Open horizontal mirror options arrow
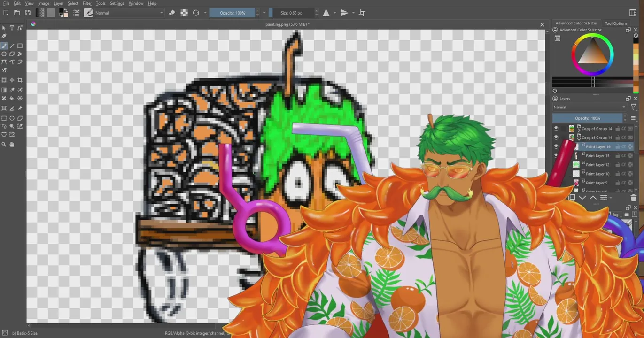Screen dimensions: 644x338 coord(334,13)
